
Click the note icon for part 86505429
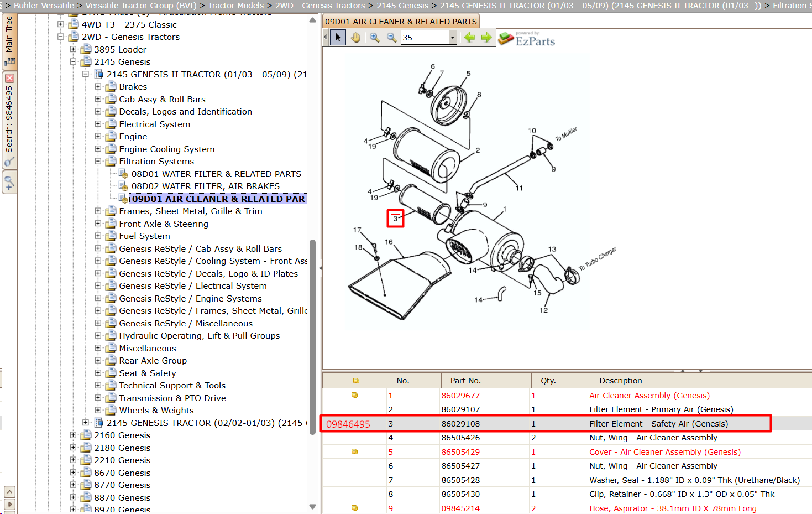(x=355, y=451)
